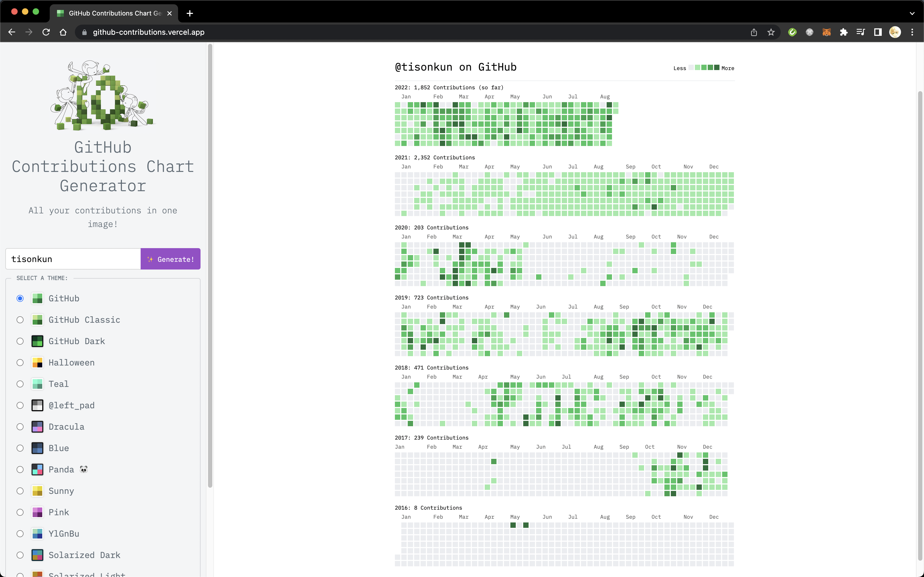Click the Sunny theme color swatch
Screen dimensions: 924x577
[x=37, y=491]
